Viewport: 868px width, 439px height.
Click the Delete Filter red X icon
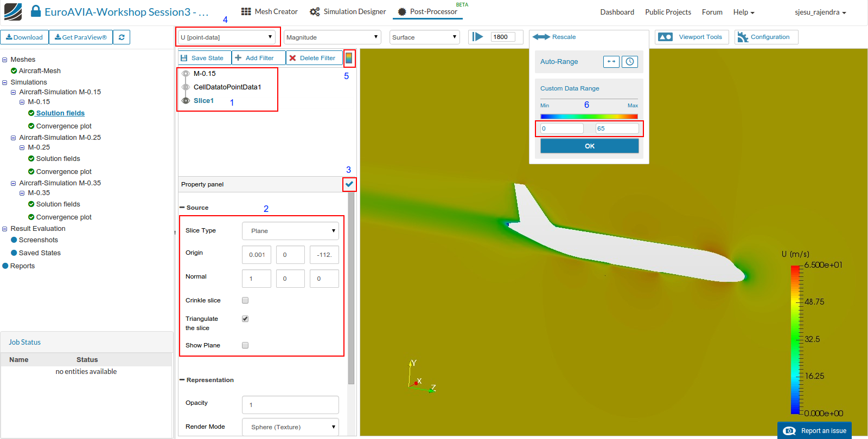(x=292, y=58)
